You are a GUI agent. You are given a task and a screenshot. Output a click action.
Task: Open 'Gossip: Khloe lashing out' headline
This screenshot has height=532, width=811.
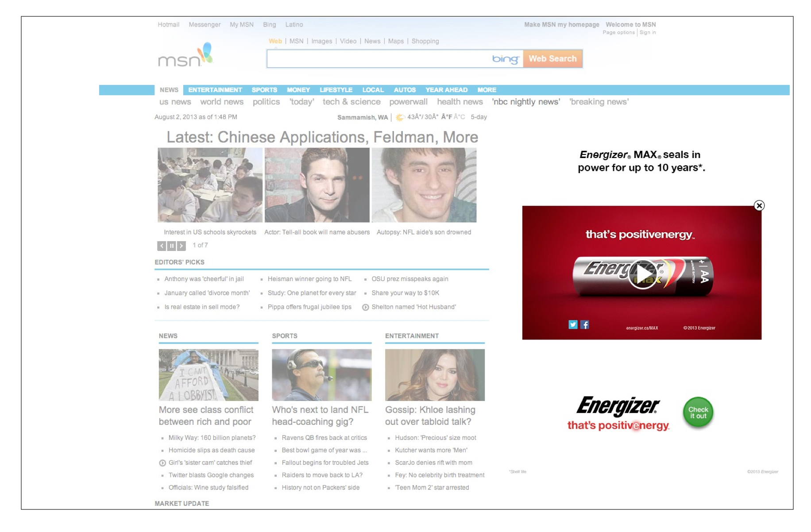(430, 416)
